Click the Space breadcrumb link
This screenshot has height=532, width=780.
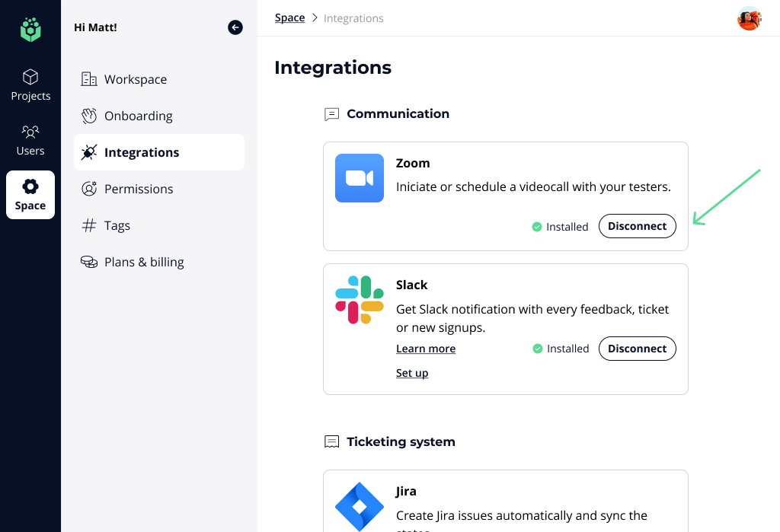pos(289,18)
